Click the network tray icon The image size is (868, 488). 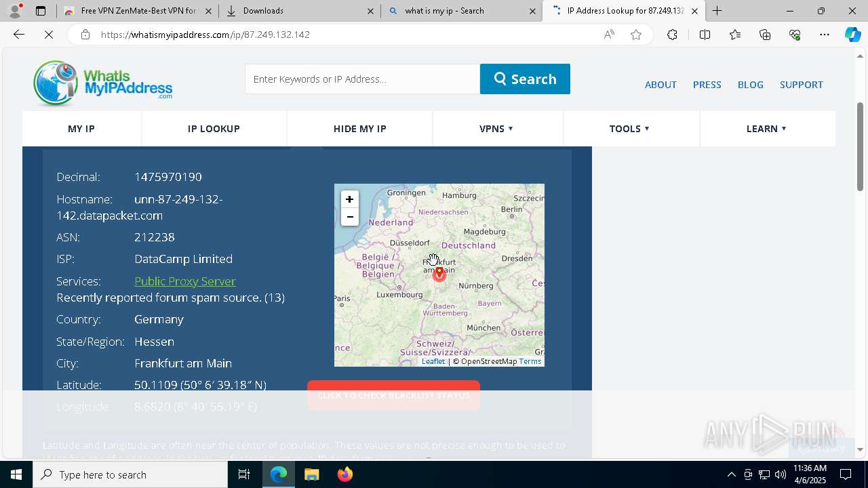(764, 474)
